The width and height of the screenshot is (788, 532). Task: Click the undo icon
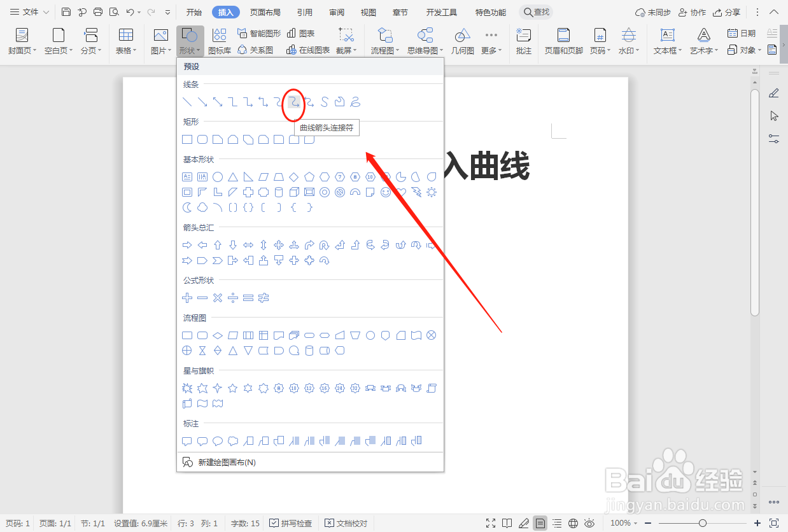pyautogui.click(x=130, y=12)
